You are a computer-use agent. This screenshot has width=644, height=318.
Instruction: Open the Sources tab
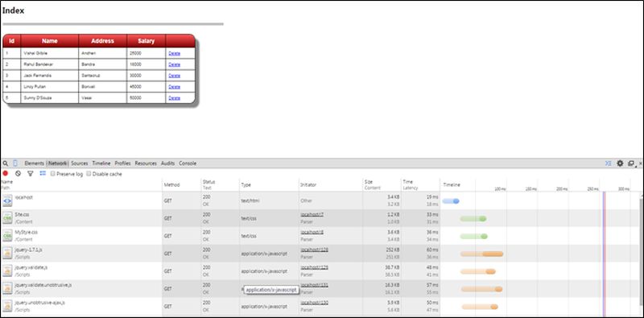click(x=79, y=163)
